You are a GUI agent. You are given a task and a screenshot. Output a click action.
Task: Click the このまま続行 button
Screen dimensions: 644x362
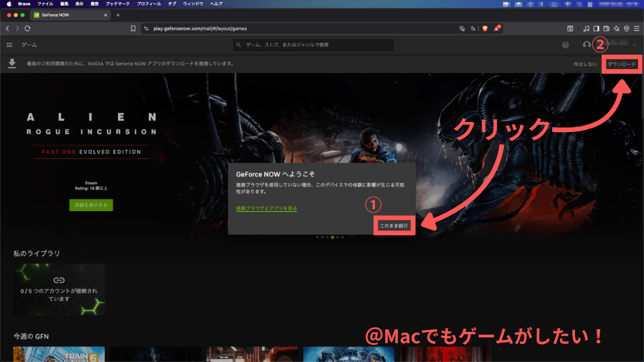tap(394, 227)
